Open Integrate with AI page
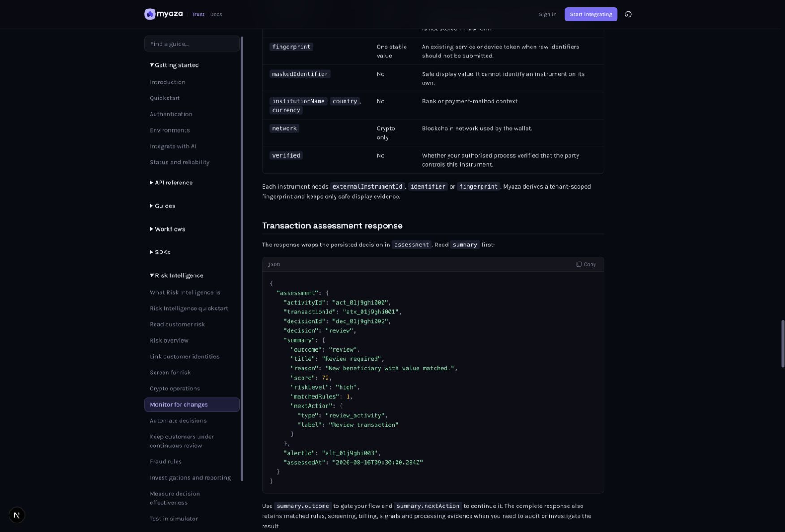The width and height of the screenshot is (785, 532). (x=173, y=146)
